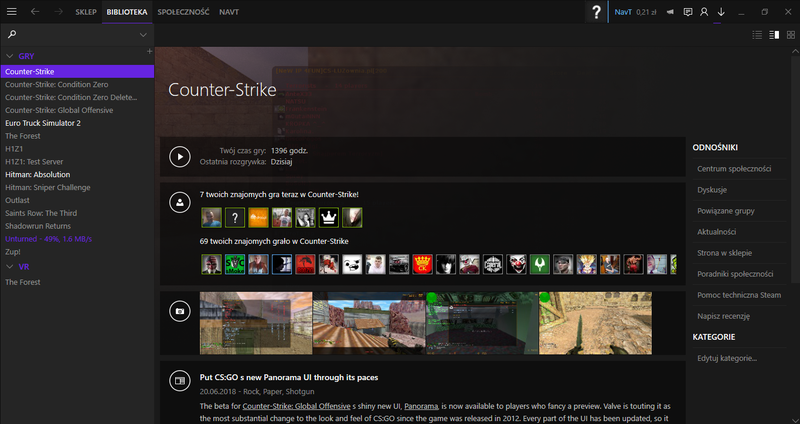Click Napisz recenzję link
Image resolution: width=800 pixels, height=424 pixels.
pos(726,315)
